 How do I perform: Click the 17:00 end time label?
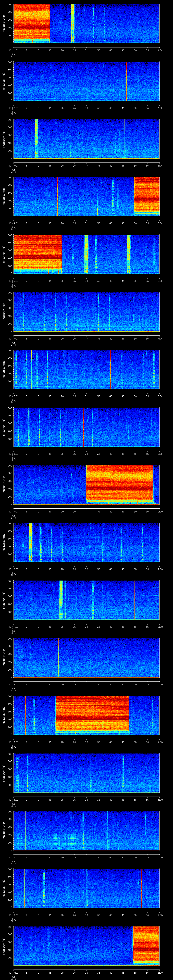click(x=159, y=915)
